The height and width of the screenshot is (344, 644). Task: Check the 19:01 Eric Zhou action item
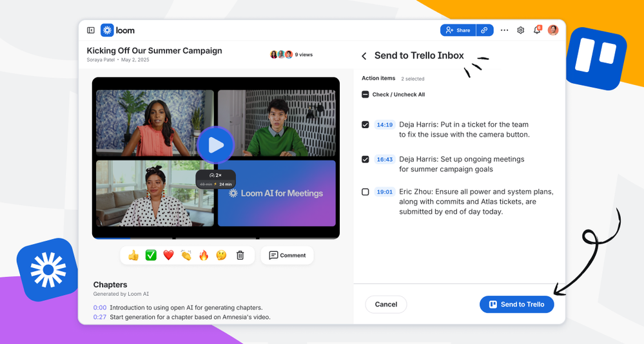click(x=365, y=192)
